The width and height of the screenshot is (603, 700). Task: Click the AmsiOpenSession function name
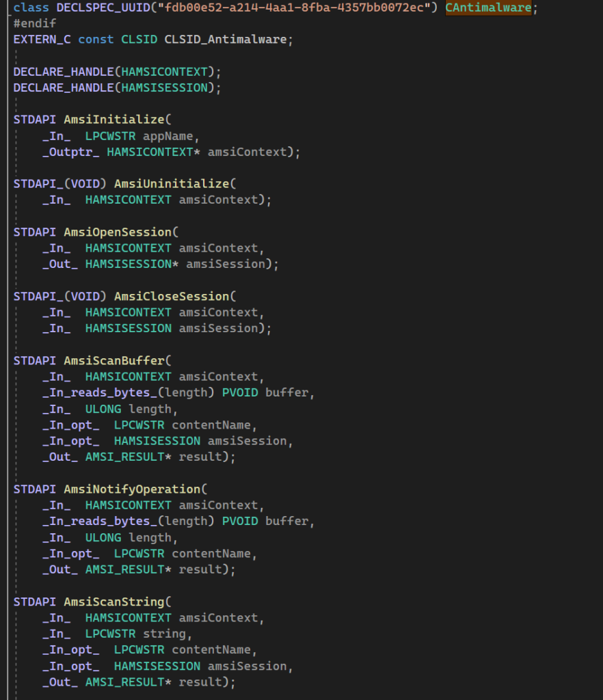[x=118, y=232]
